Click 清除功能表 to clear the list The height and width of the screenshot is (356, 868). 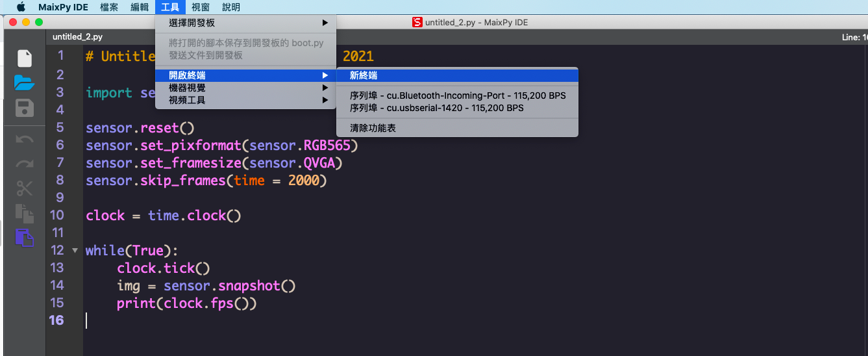(x=373, y=128)
